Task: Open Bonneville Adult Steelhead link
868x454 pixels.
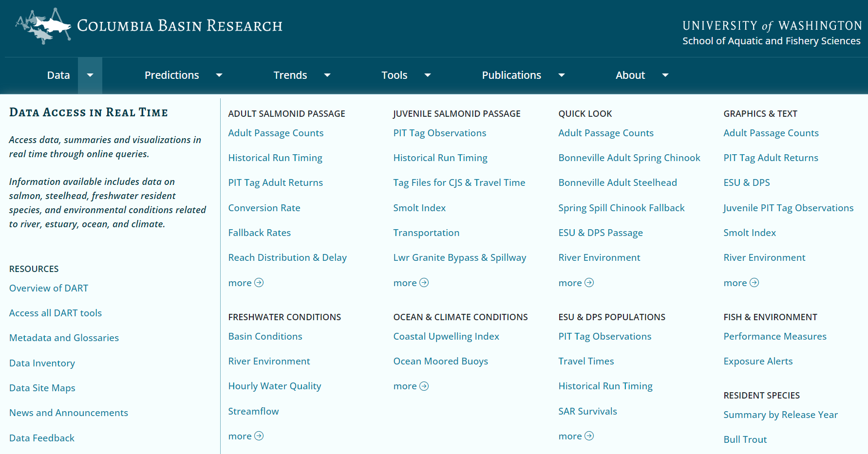Action: coord(618,182)
